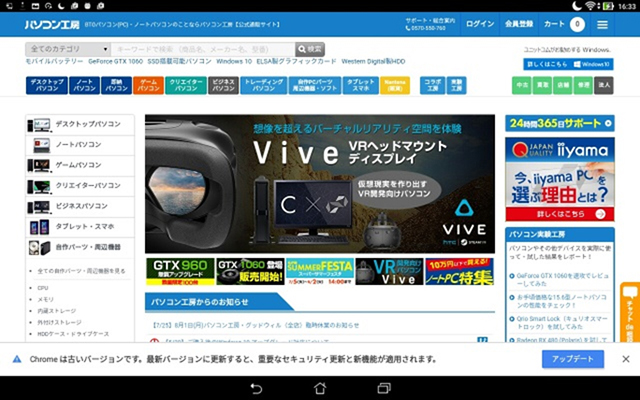Viewport: 640px width, 400px height.
Task: Click the business PC thumbnail in sidebar
Action: point(39,207)
